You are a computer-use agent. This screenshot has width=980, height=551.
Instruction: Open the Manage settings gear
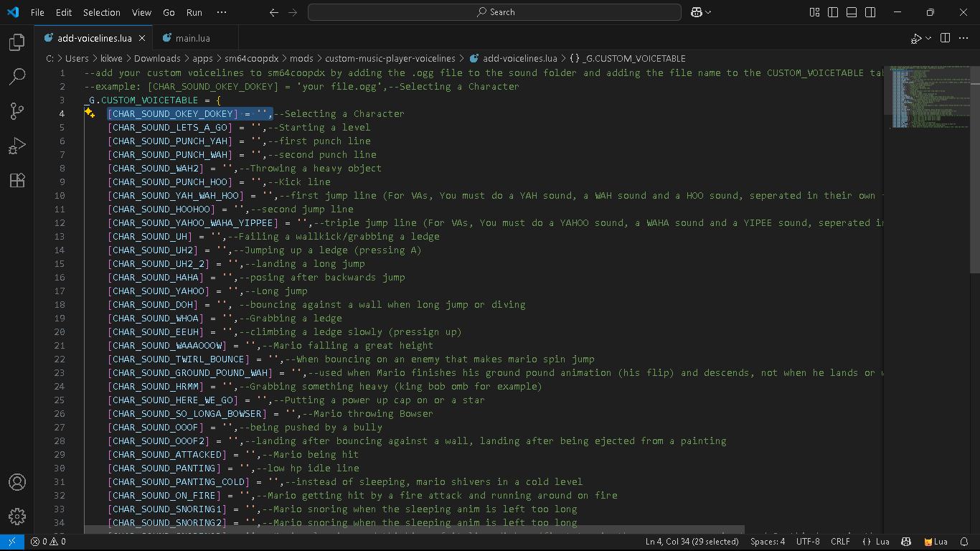tap(17, 516)
